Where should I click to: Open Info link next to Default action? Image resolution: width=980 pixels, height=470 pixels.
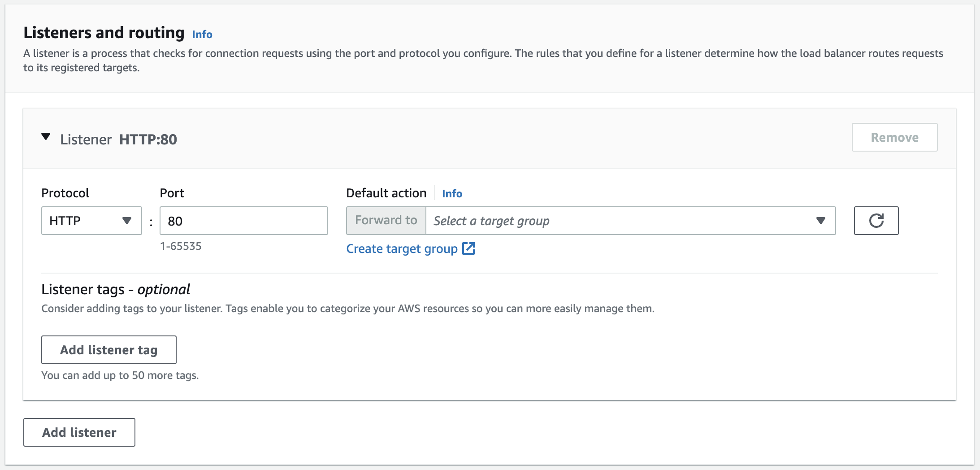452,194
